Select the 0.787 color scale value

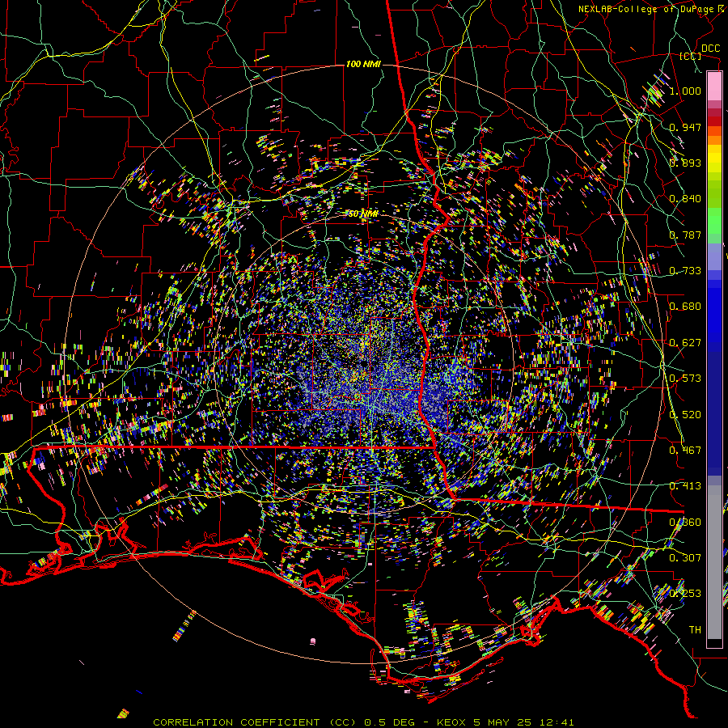tap(685, 235)
